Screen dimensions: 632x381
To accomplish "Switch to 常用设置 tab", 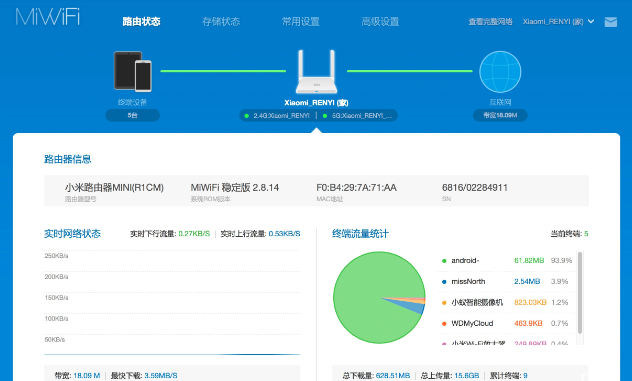I will pyautogui.click(x=301, y=21).
